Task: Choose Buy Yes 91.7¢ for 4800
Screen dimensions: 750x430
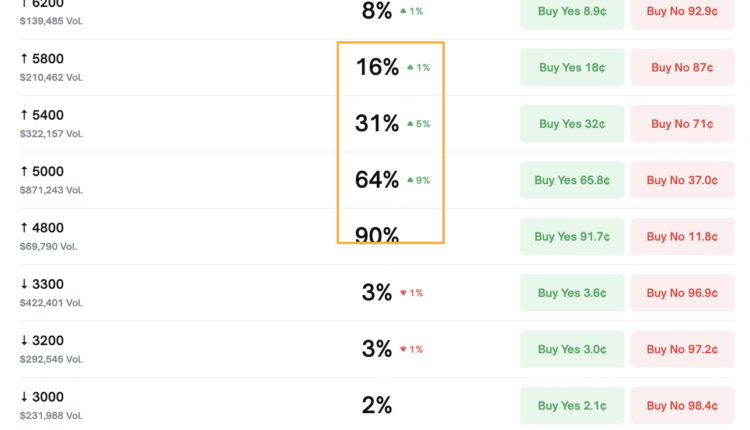Action: pyautogui.click(x=572, y=237)
